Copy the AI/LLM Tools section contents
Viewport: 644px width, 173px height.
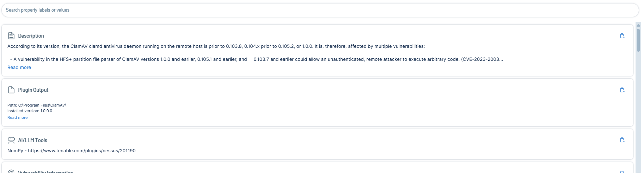622,140
